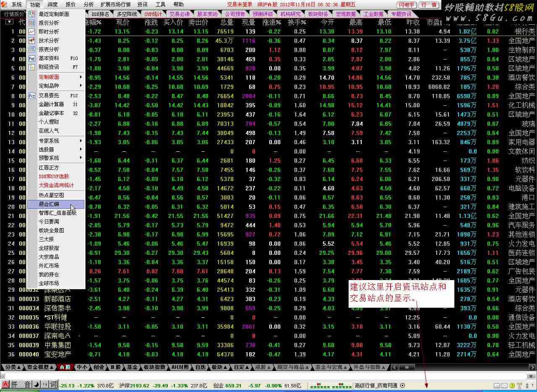Click the antenna signal icon in status bar
This screenshot has height=392, width=537.
pos(519,385)
